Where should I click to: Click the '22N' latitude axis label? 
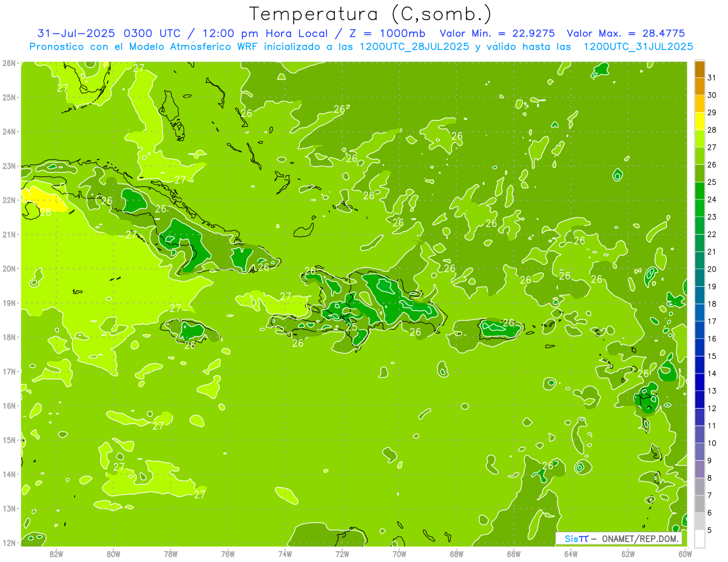coord(9,200)
